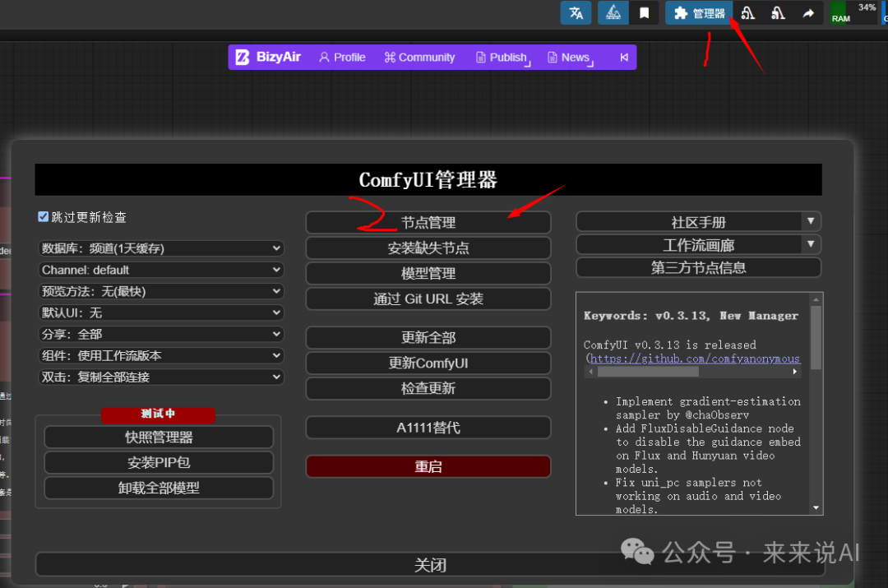Viewport: 888px width, 588px height.
Task: Open the 双击: 复制全部连接 dropdown
Action: 161,377
